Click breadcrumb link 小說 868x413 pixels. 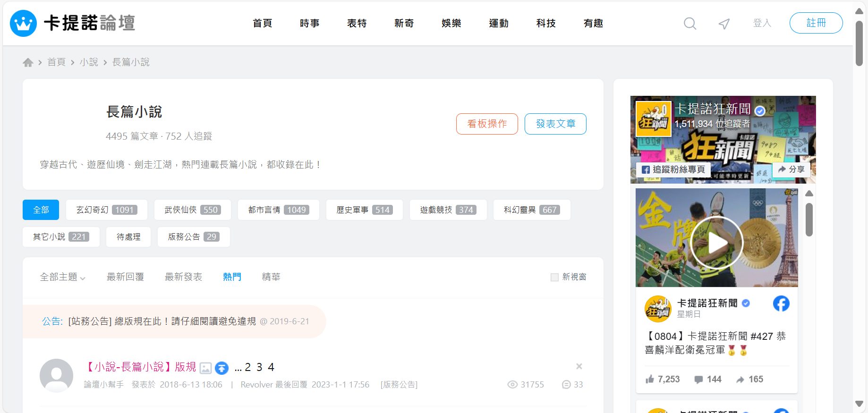tap(89, 62)
